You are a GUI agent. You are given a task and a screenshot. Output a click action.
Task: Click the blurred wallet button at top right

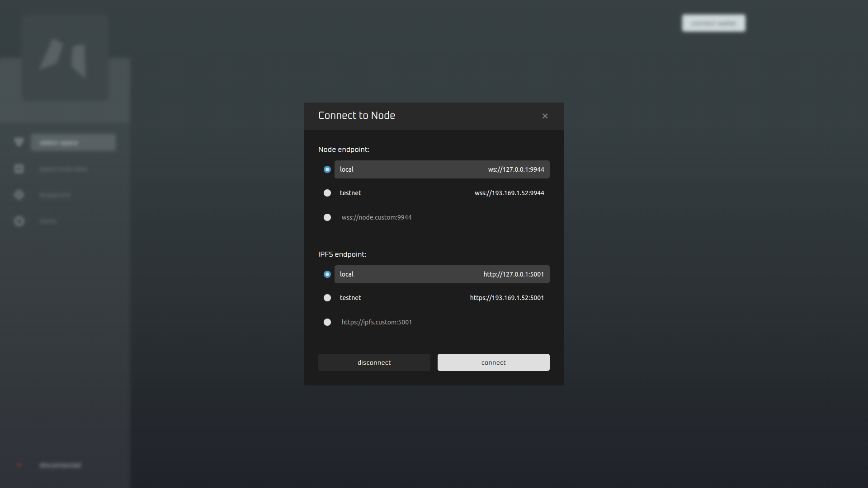point(713,23)
